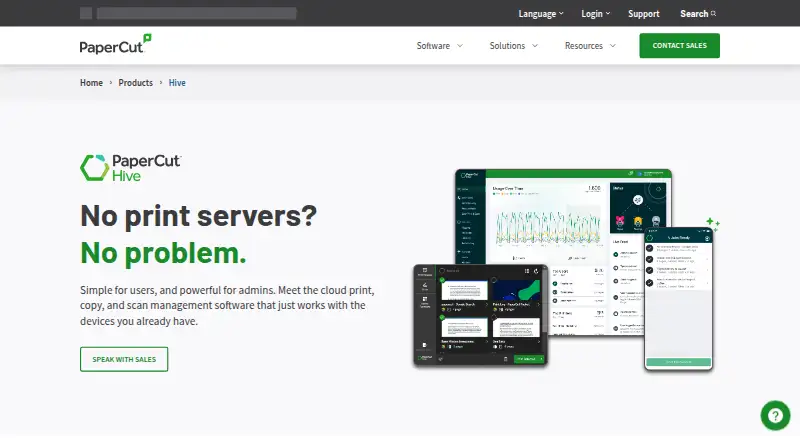Open the Resources menu
The width and height of the screenshot is (800, 440).
click(590, 45)
